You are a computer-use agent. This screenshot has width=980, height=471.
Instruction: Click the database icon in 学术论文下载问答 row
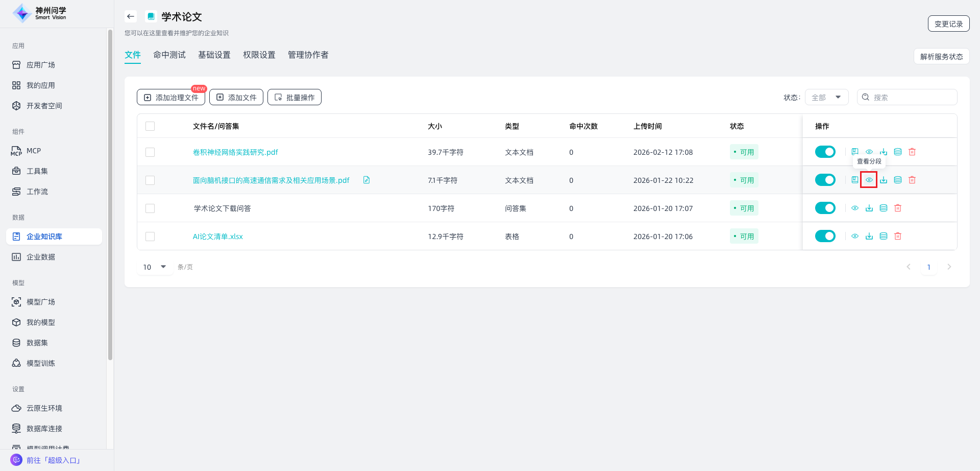tap(883, 208)
